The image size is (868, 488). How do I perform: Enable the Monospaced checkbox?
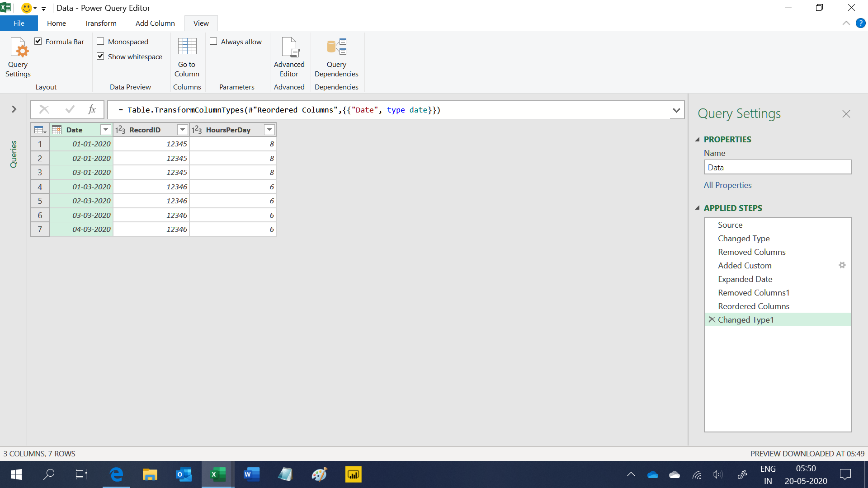(100, 41)
